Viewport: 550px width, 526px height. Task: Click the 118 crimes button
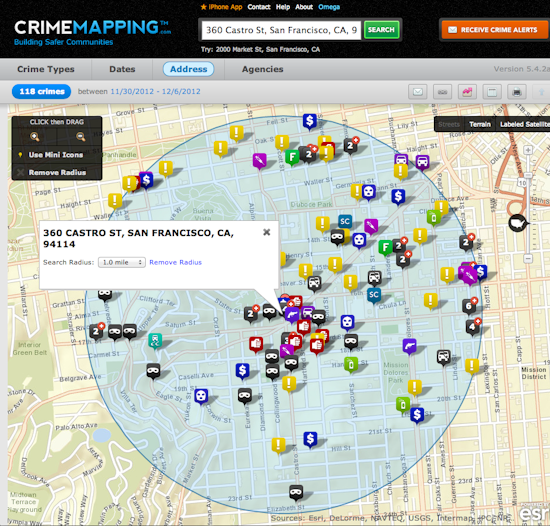tap(41, 92)
